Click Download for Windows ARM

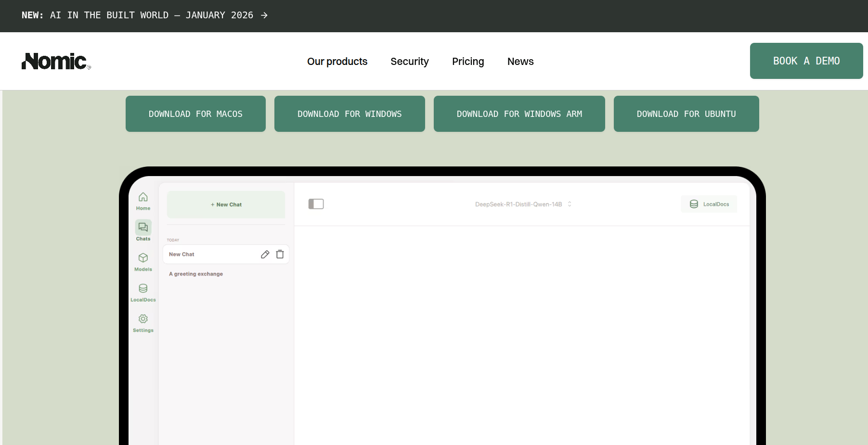point(519,114)
